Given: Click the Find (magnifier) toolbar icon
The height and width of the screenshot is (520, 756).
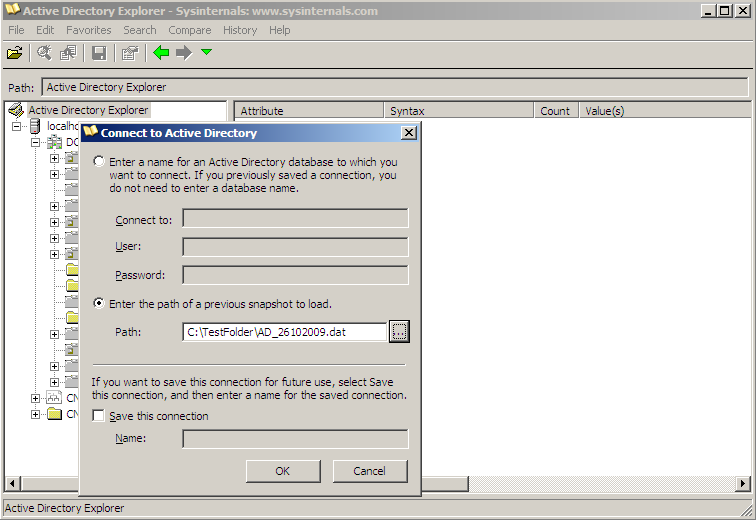Looking at the screenshot, I should coord(44,53).
